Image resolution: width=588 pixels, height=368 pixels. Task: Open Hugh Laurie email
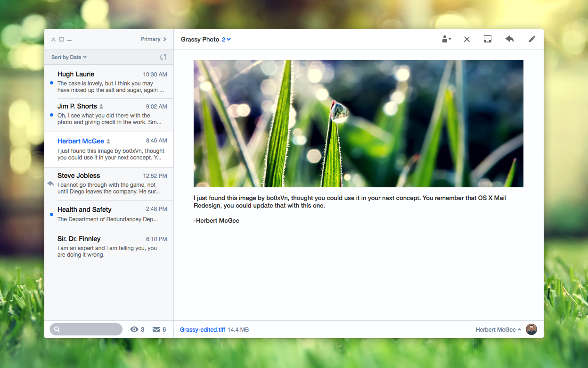click(x=109, y=82)
